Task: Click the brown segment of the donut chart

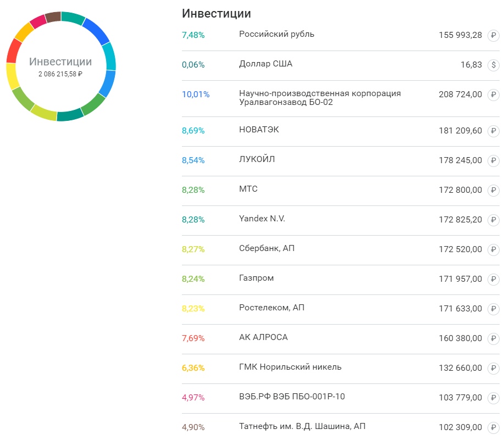Action: 53,17
